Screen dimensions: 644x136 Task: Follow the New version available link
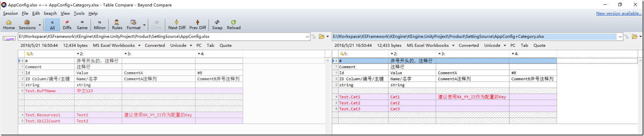point(619,13)
